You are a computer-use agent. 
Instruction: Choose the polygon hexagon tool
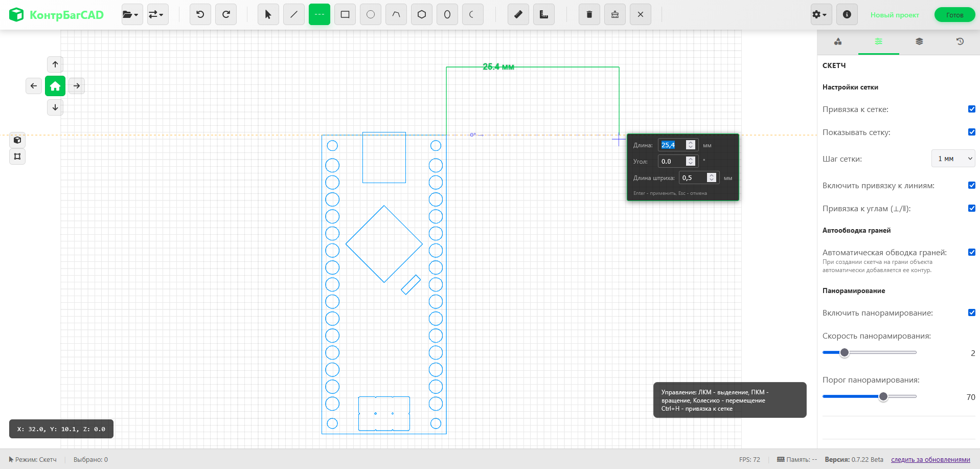point(422,14)
